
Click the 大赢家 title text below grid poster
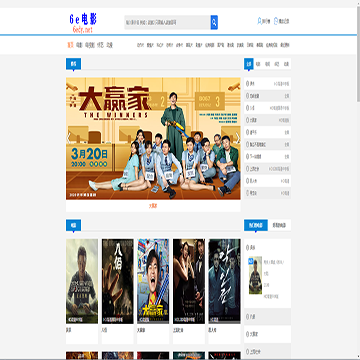click(141, 330)
